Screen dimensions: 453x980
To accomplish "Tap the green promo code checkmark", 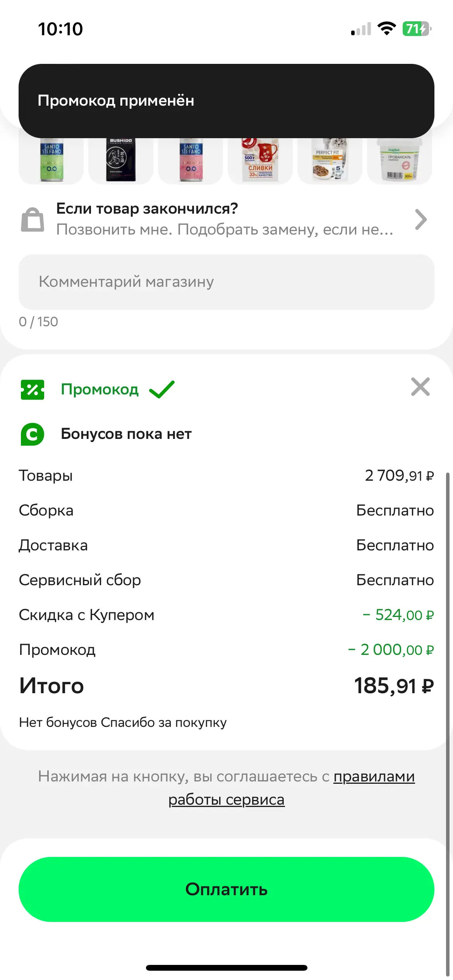I will 162,389.
